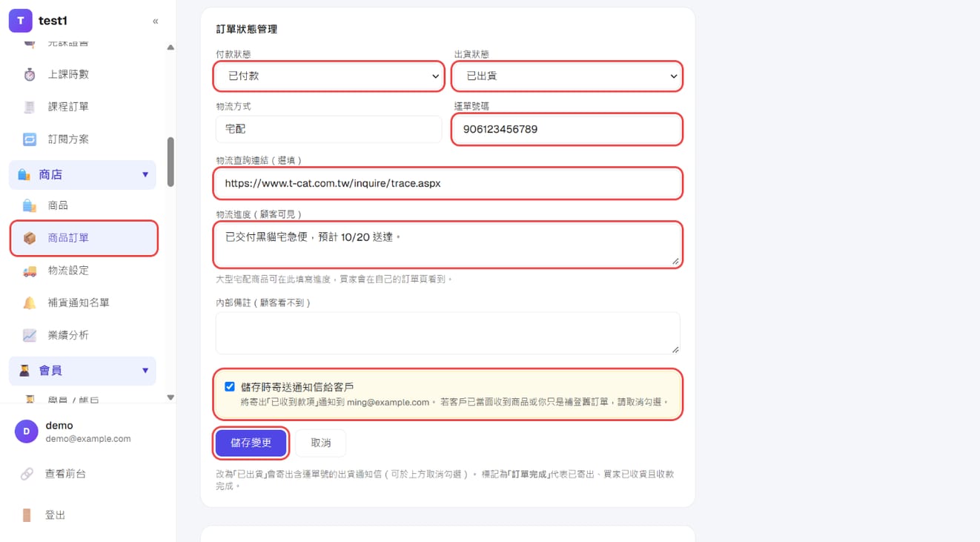Click the sidebar vertical scrollbar thumb
This screenshot has height=542, width=980.
pos(170,162)
